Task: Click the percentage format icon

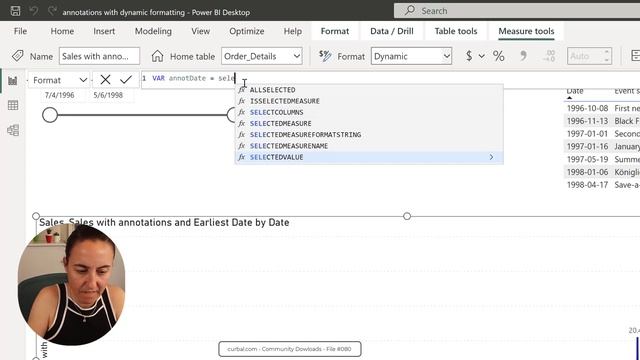Action: [x=498, y=56]
